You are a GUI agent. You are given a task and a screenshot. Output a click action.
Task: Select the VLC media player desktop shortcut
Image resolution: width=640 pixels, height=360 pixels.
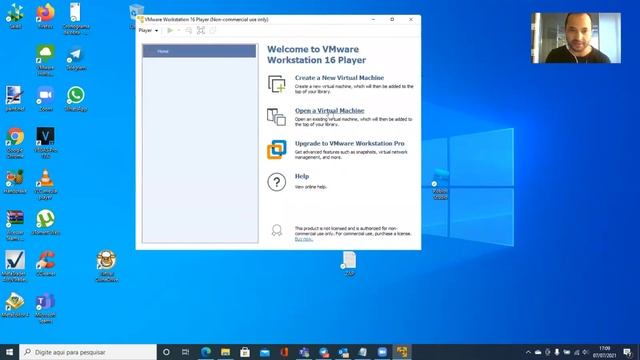click(45, 184)
